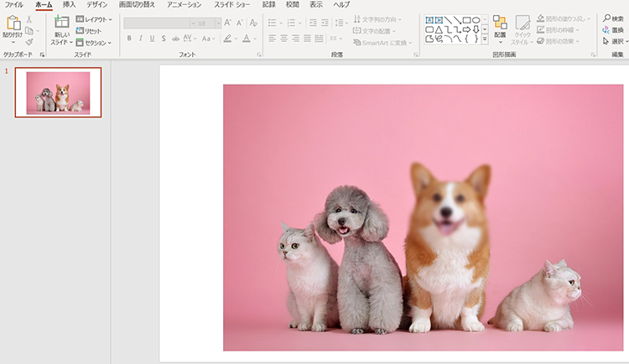629x364 pixels.
Task: Click the Reset (リセット) slide button
Action: pos(88,30)
